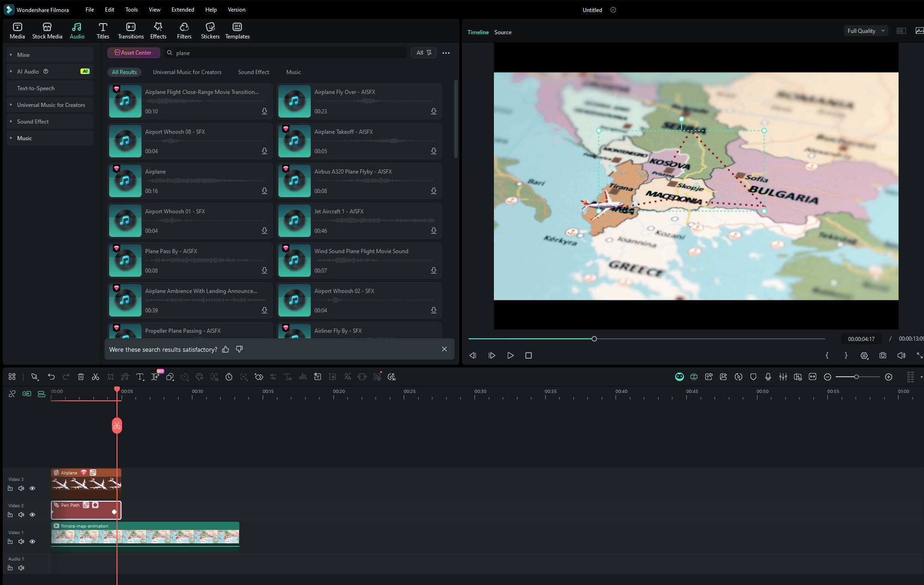Take a snapshot of the preview

click(882, 355)
